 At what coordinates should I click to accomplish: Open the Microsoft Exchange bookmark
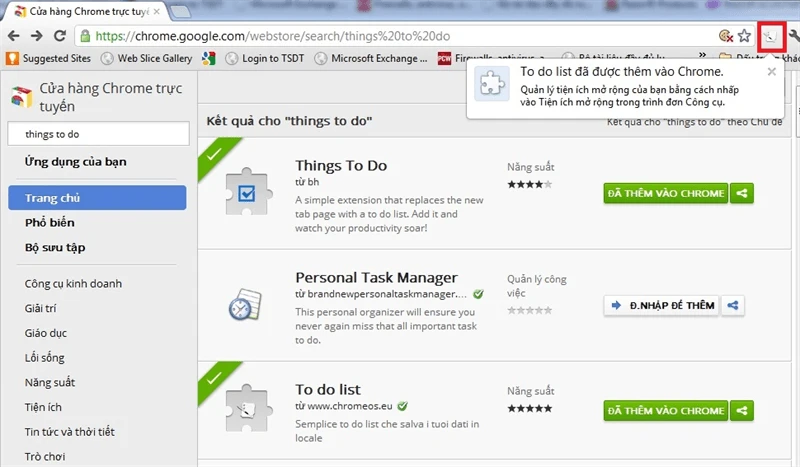(371, 58)
